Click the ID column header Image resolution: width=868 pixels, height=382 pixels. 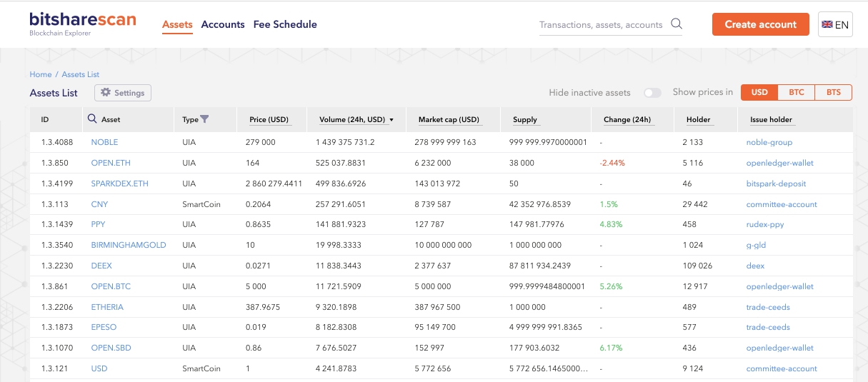tap(45, 119)
